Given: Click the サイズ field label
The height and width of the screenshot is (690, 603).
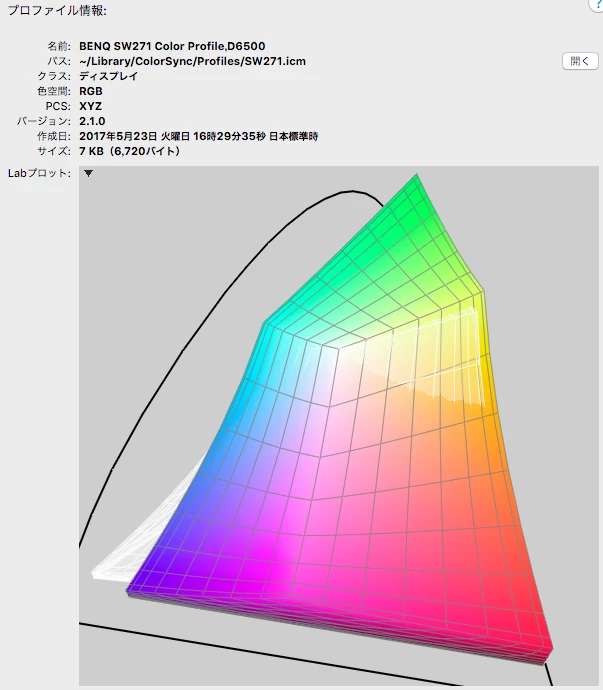Looking at the screenshot, I should pos(54,151).
